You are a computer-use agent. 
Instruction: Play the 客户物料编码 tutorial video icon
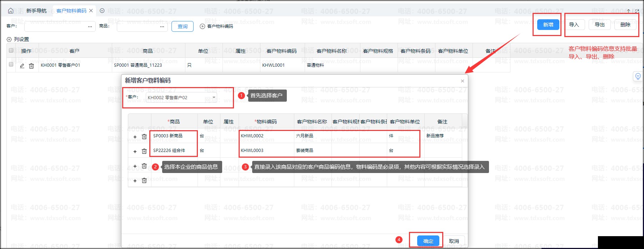(202, 26)
